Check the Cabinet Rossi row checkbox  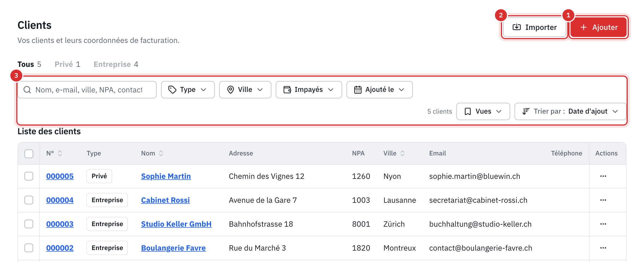[29, 200]
